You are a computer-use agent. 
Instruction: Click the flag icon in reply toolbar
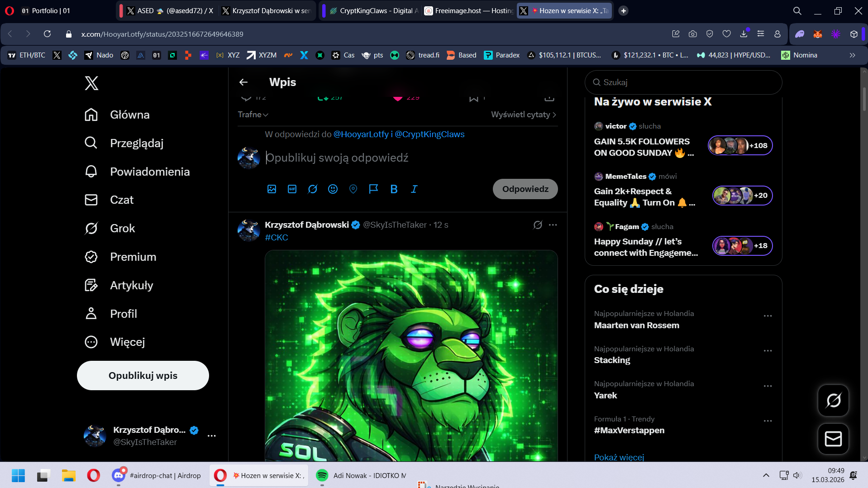(373, 189)
